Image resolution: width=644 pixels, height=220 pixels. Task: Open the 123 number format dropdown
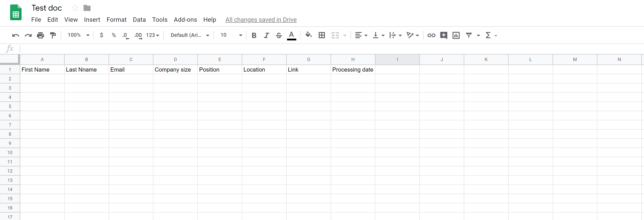[x=153, y=35]
